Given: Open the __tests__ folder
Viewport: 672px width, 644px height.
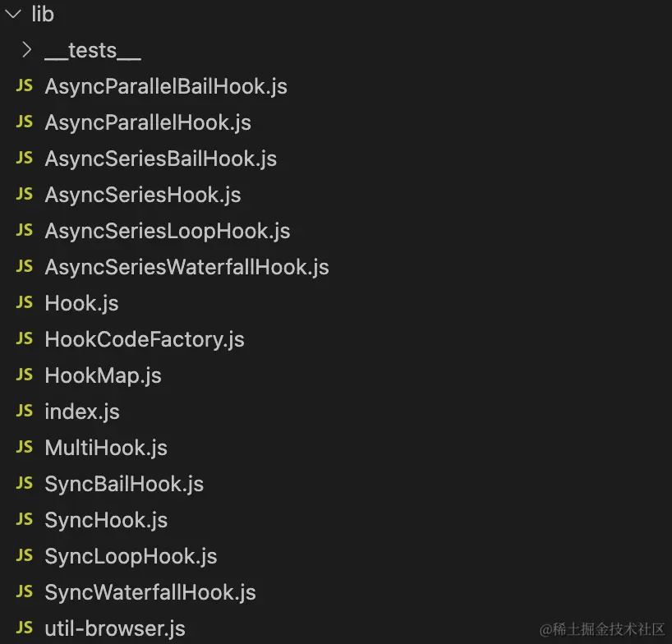Looking at the screenshot, I should pyautogui.click(x=92, y=50).
